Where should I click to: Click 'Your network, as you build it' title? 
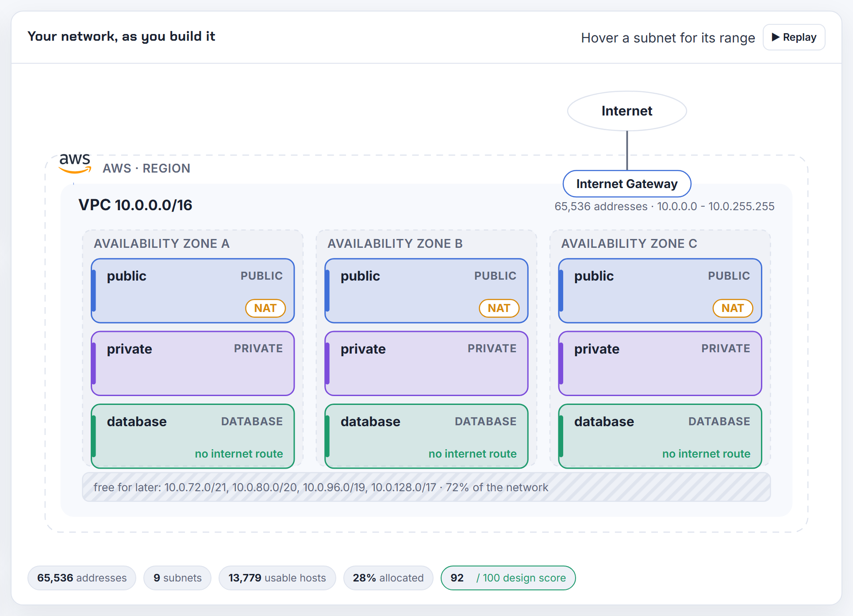[121, 36]
